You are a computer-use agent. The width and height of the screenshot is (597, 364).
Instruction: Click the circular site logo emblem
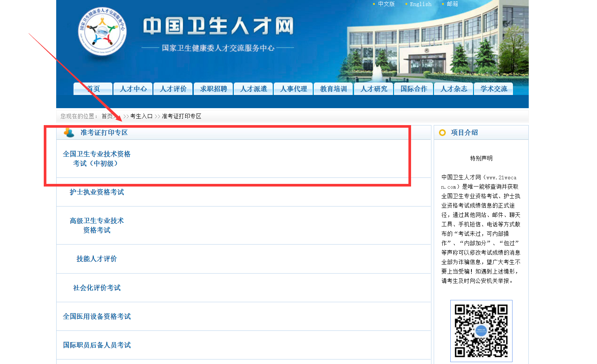[x=102, y=32]
